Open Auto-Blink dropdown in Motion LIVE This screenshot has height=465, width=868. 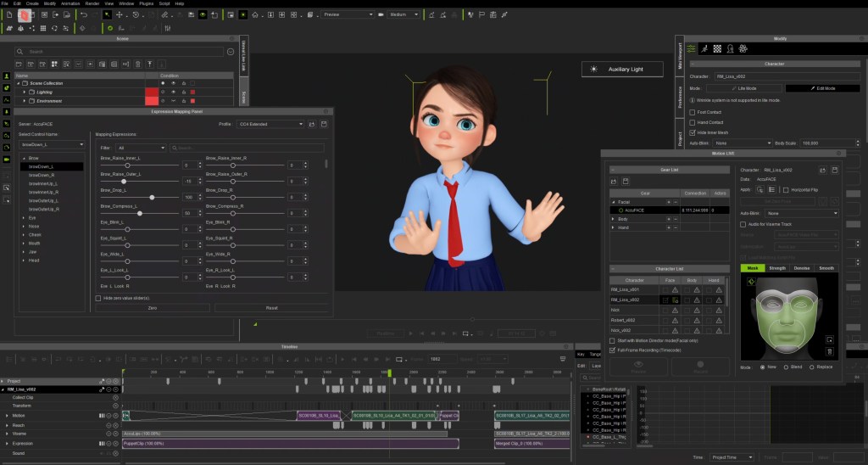click(x=802, y=213)
